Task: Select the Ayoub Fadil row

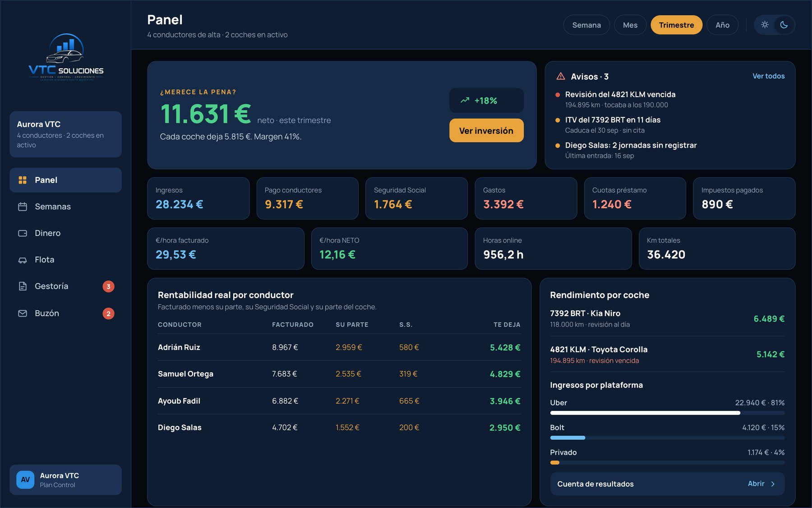Action: pos(339,401)
